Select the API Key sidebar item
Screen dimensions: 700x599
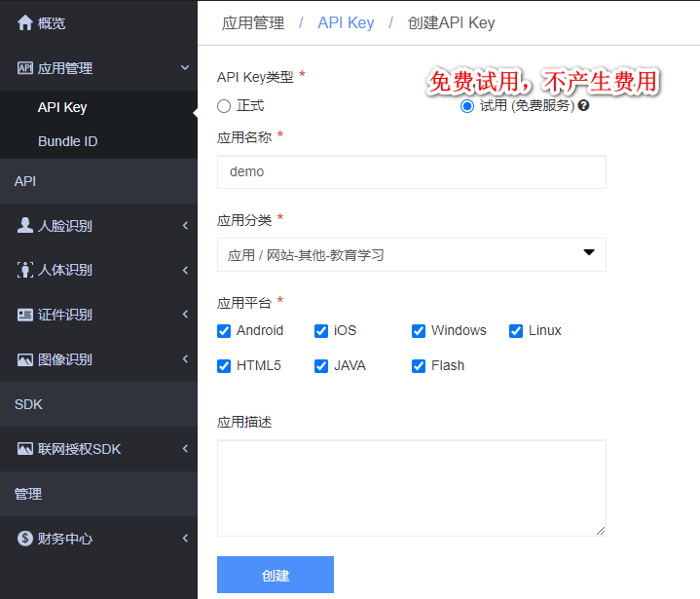[x=62, y=107]
